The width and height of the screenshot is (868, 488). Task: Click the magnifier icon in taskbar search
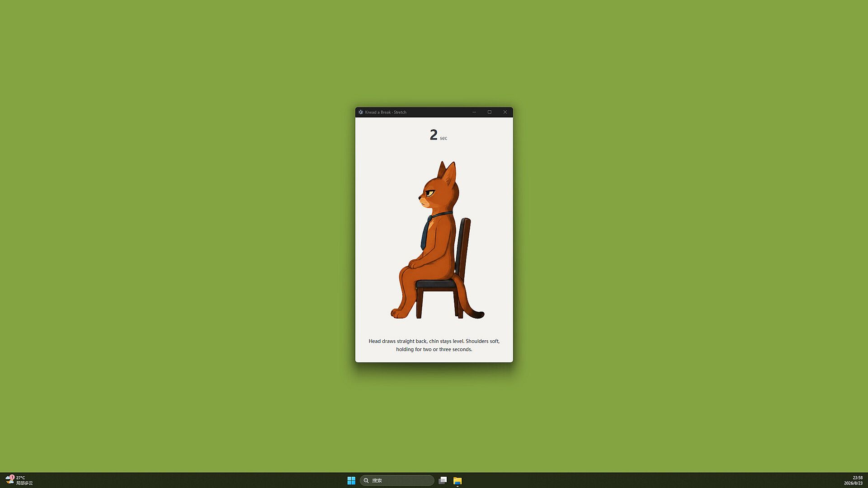click(366, 480)
